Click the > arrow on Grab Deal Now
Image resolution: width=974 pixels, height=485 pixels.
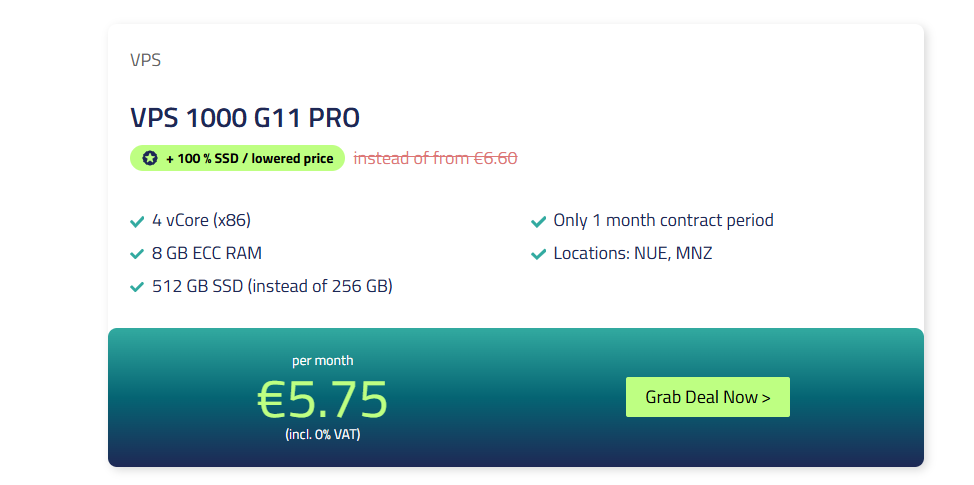766,397
